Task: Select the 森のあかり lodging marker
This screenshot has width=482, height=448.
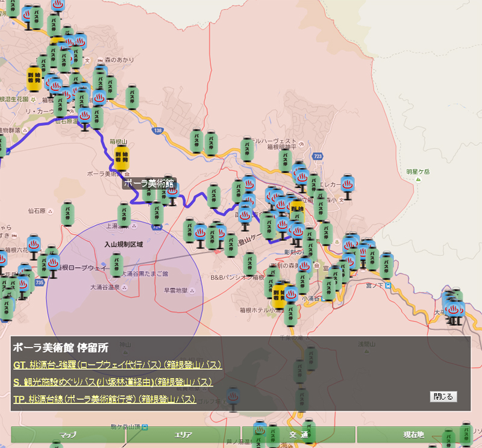Action: click(100, 60)
